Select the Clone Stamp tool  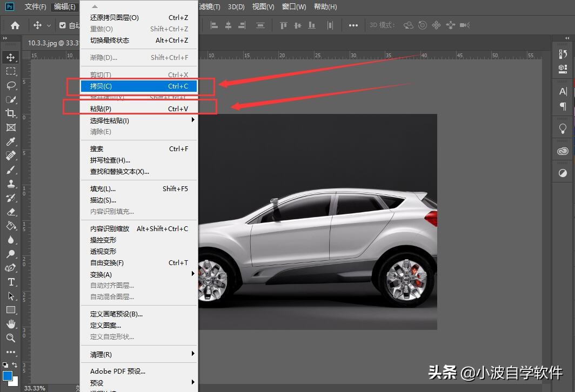pos(11,184)
